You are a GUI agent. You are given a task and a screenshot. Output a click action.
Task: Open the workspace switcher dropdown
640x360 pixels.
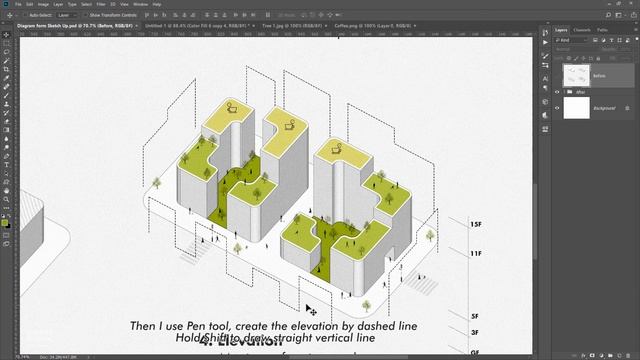tap(620, 15)
